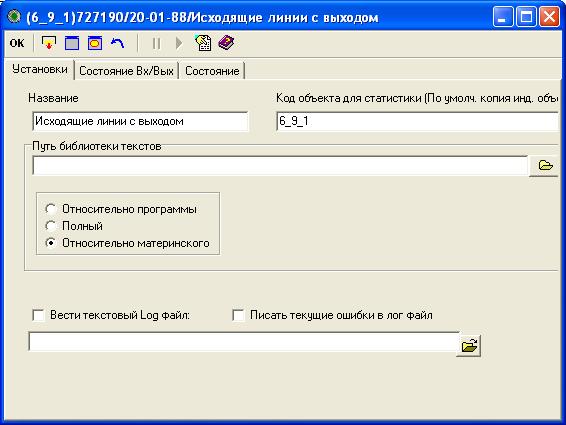Select 'Относительно материнского' radio option

(x=51, y=243)
